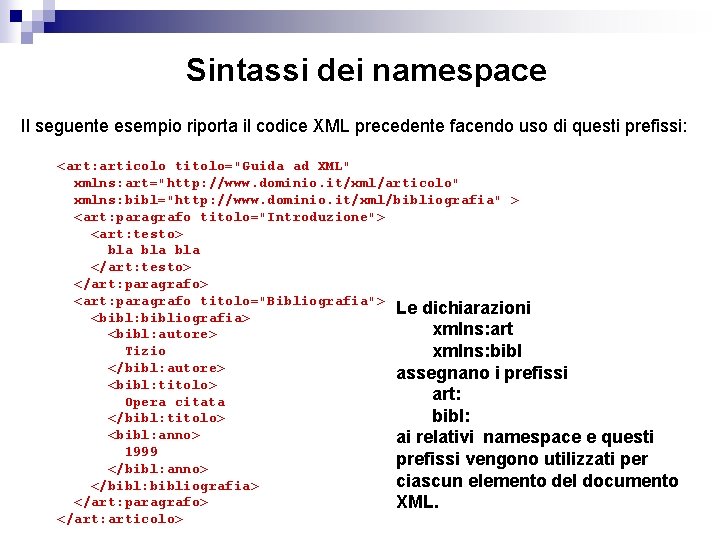The image size is (720, 540).
Task: Click the code line with titolo="Bibliografia"
Action: coord(229,301)
